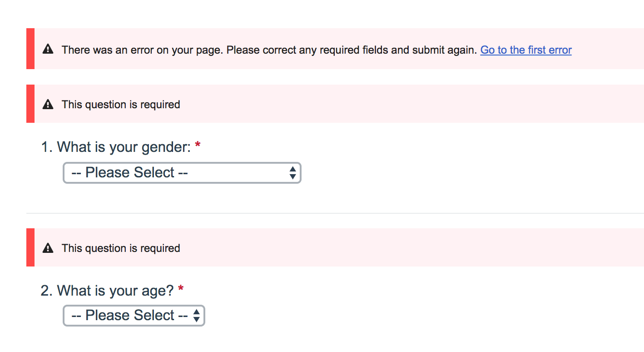Image resolution: width=644 pixels, height=352 pixels.
Task: Follow the 'Go to the first error' link
Action: click(526, 50)
